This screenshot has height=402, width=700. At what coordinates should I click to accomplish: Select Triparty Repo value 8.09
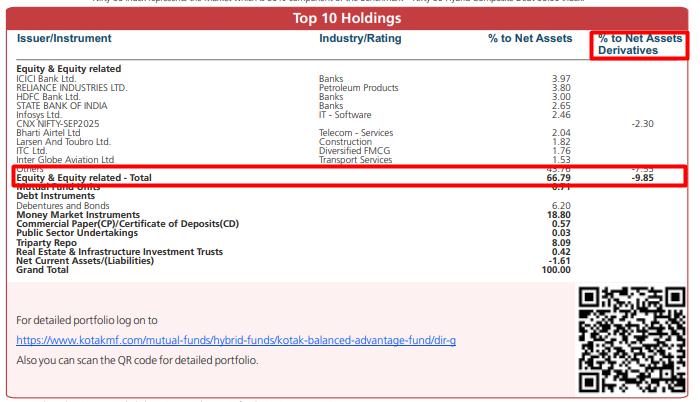pos(561,243)
